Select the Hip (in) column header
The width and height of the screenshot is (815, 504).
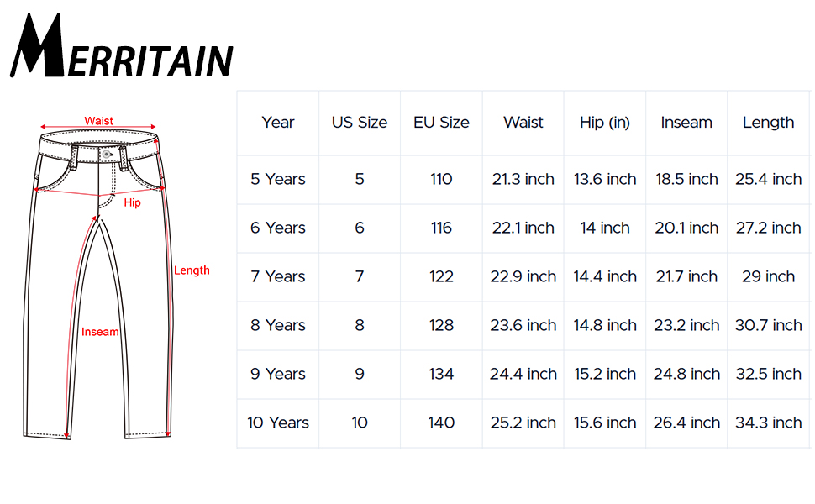click(x=605, y=123)
